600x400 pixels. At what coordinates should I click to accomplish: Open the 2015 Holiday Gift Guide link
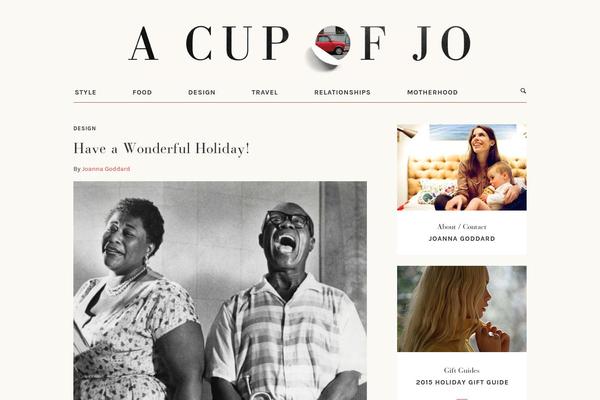462,382
